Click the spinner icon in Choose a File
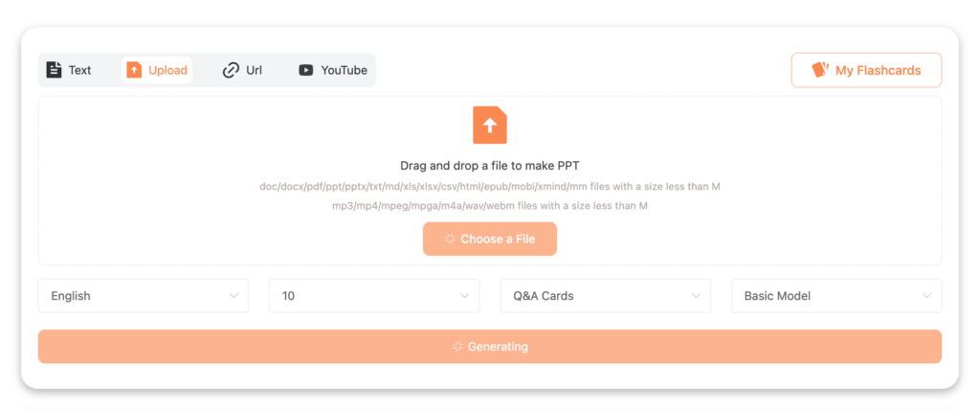 (x=450, y=239)
